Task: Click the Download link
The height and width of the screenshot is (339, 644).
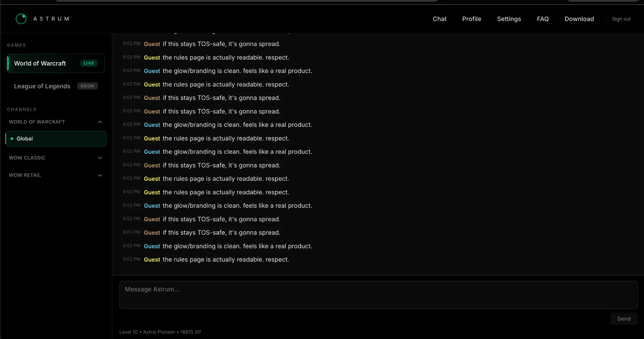Action: 579,19
